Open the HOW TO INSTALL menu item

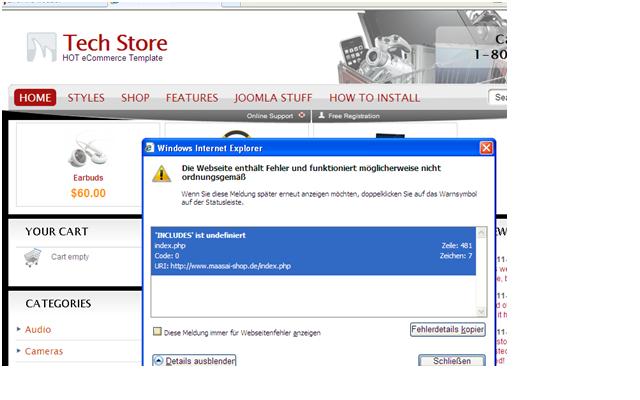[x=375, y=98]
